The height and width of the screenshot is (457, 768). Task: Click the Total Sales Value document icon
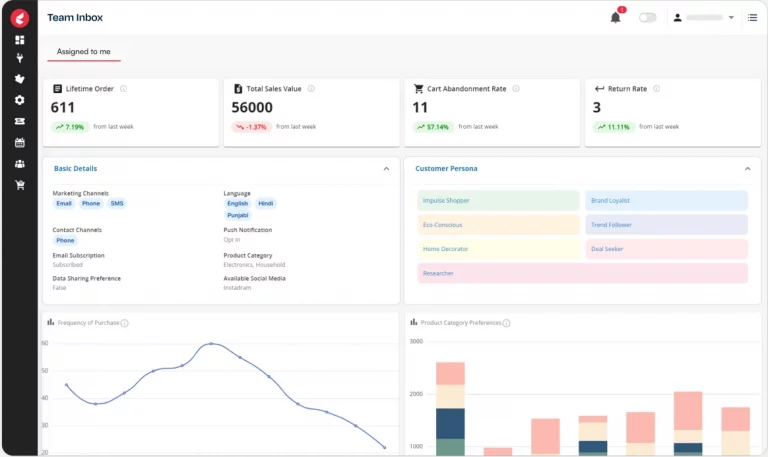[238, 89]
